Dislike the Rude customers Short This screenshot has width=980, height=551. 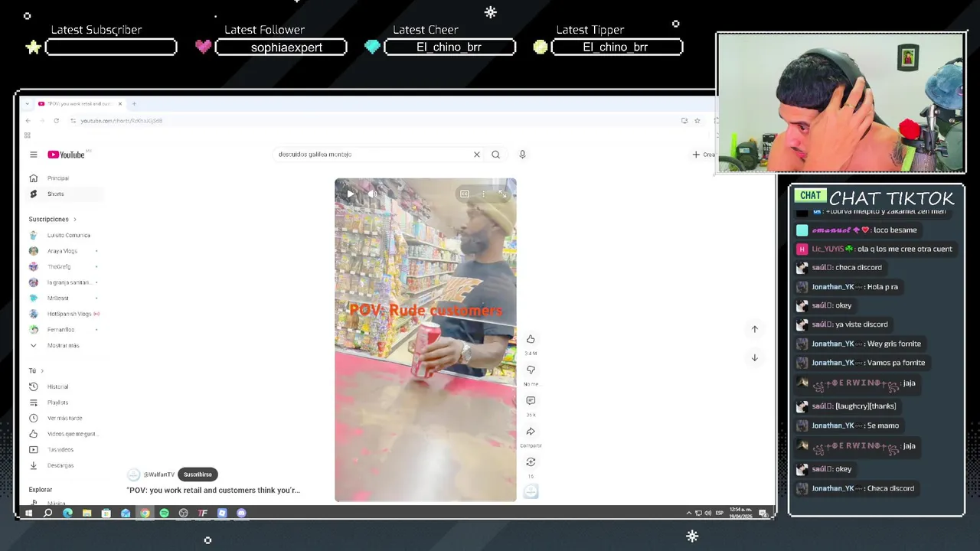point(531,370)
